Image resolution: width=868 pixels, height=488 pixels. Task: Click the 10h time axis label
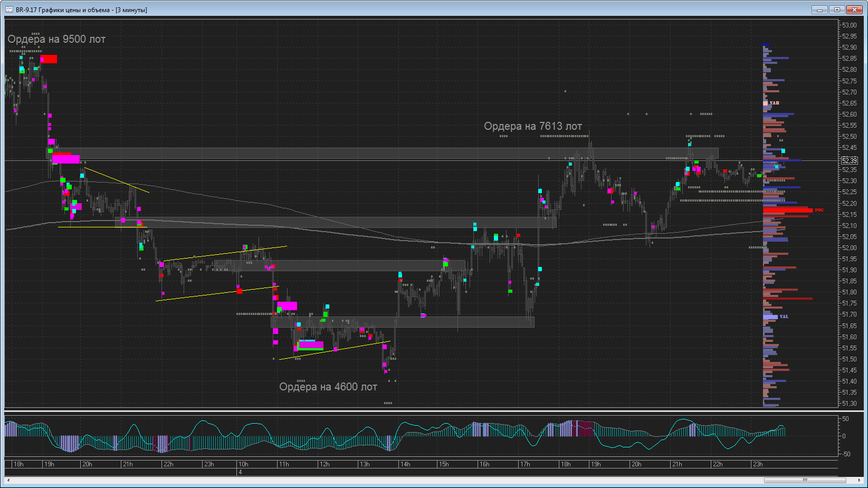point(243,464)
